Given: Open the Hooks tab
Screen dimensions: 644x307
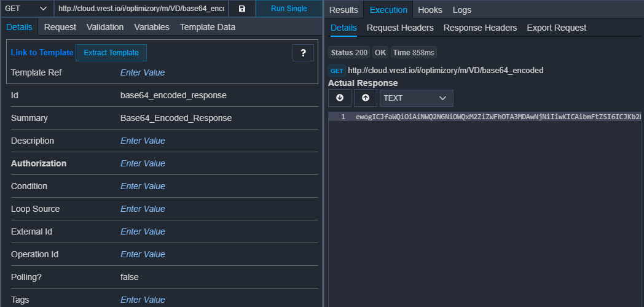Looking at the screenshot, I should (430, 10).
